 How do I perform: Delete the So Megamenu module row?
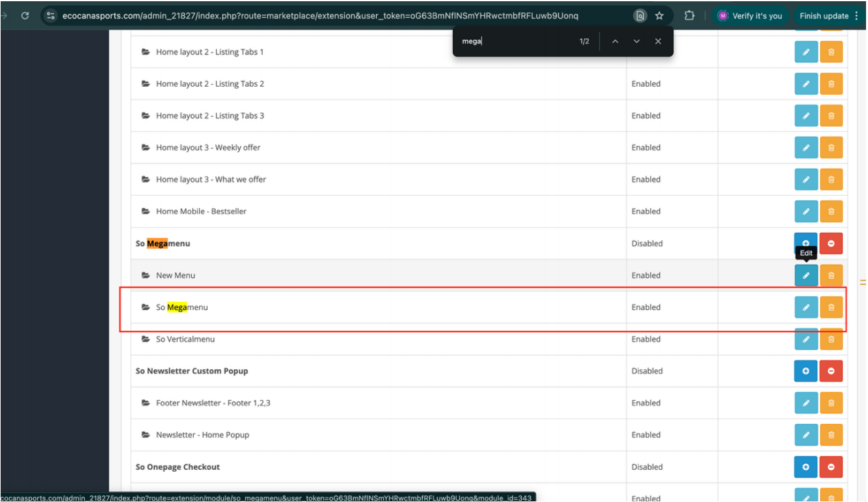pyautogui.click(x=831, y=307)
